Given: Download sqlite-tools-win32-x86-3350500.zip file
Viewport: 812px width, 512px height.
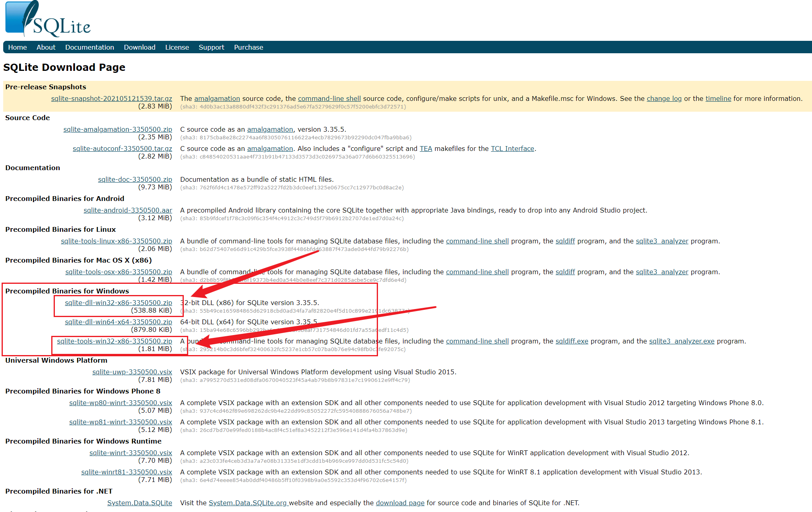Looking at the screenshot, I should click(x=114, y=341).
